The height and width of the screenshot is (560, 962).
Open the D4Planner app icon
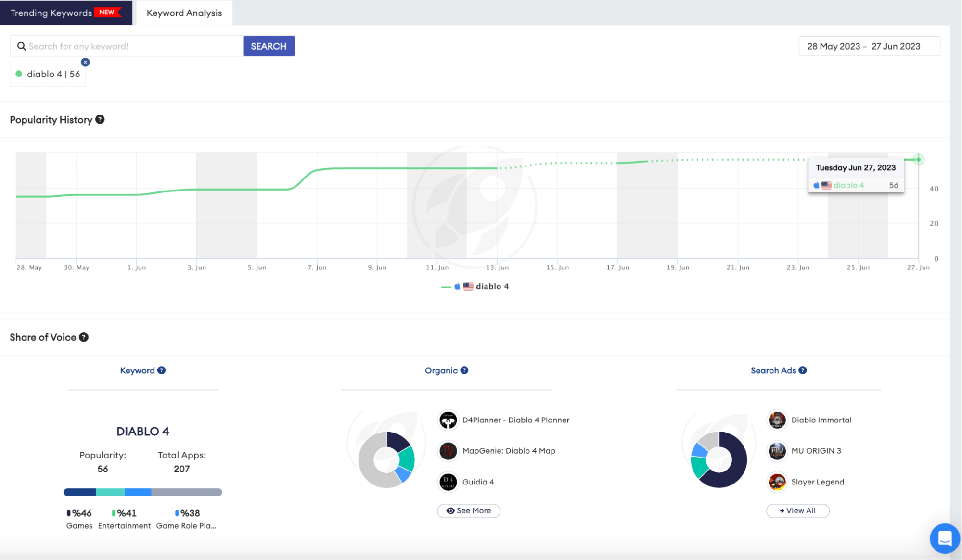pyautogui.click(x=448, y=420)
